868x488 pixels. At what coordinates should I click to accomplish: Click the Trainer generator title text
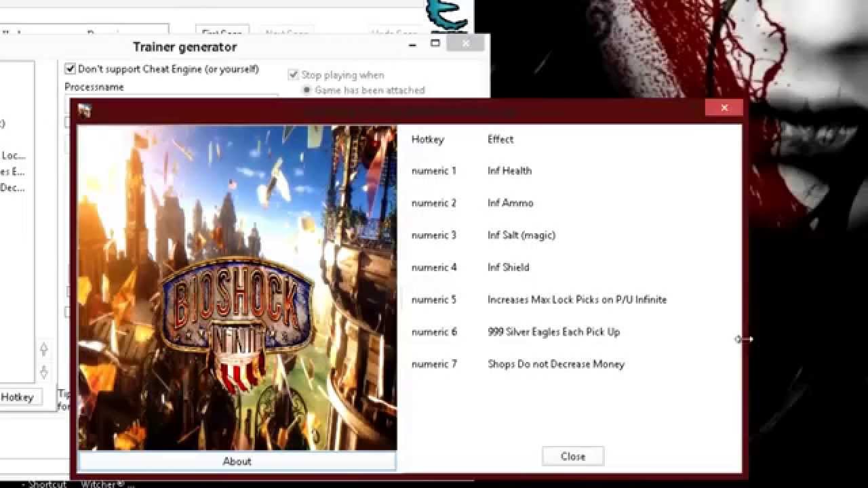[184, 47]
